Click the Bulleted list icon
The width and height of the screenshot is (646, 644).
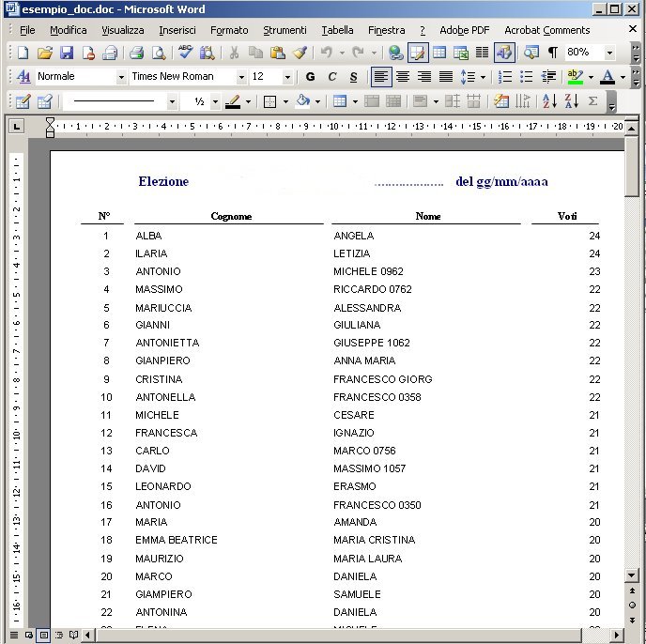pyautogui.click(x=527, y=77)
